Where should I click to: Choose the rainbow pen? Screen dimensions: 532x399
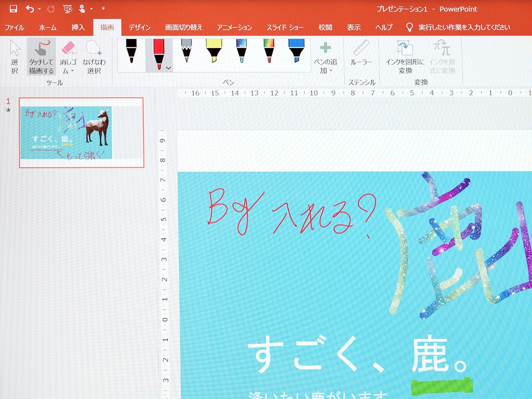coord(269,51)
